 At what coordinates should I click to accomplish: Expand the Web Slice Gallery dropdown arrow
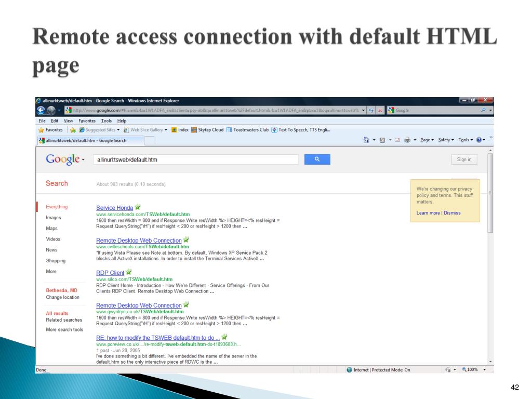pyautogui.click(x=166, y=130)
